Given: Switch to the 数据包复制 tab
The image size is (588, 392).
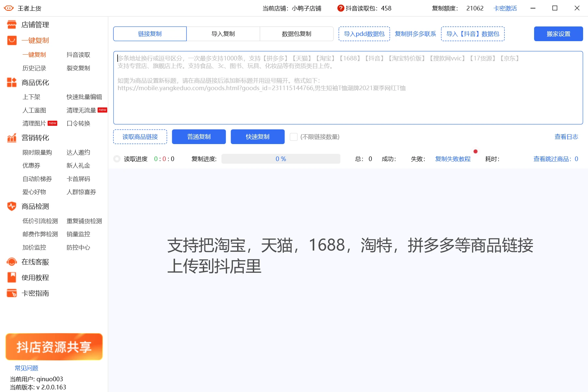Looking at the screenshot, I should 297,34.
